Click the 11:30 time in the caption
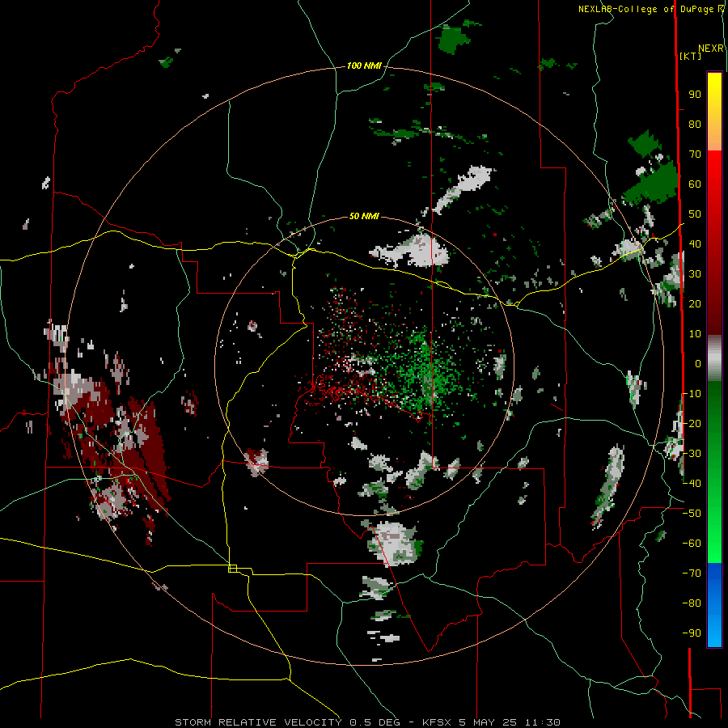Image resolution: width=728 pixels, height=728 pixels. coord(542,722)
